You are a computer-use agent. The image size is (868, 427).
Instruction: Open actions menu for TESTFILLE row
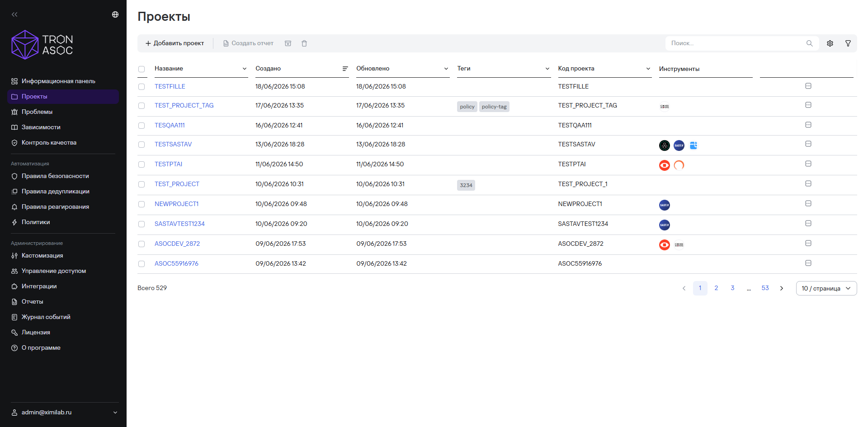808,86
